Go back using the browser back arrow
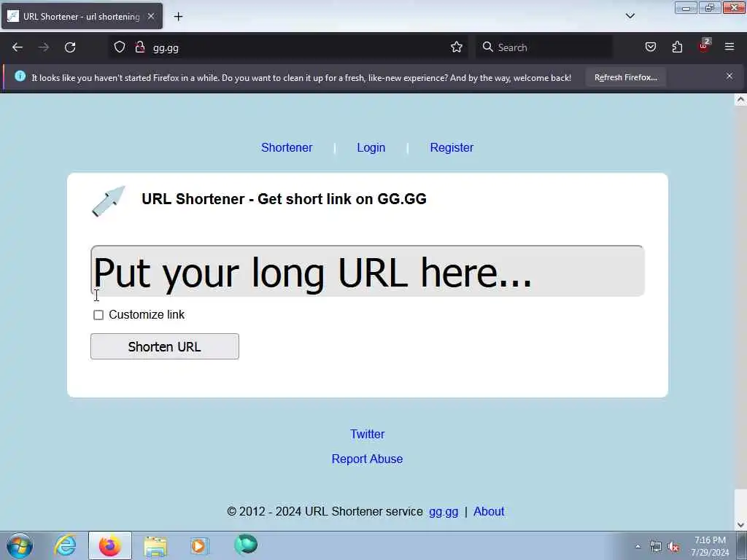Screen dimensions: 747x560 18,47
